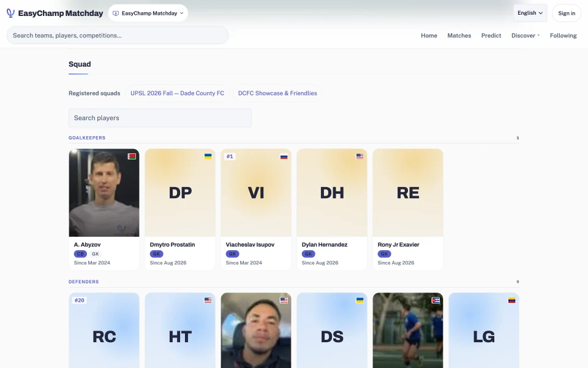Click the GOALKEEPERS section heading
This screenshot has width=588, height=368.
87,138
